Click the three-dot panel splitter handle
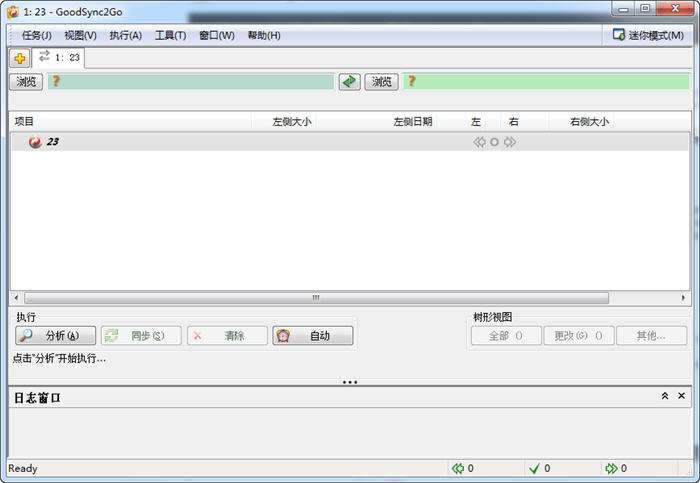 pyautogui.click(x=350, y=382)
